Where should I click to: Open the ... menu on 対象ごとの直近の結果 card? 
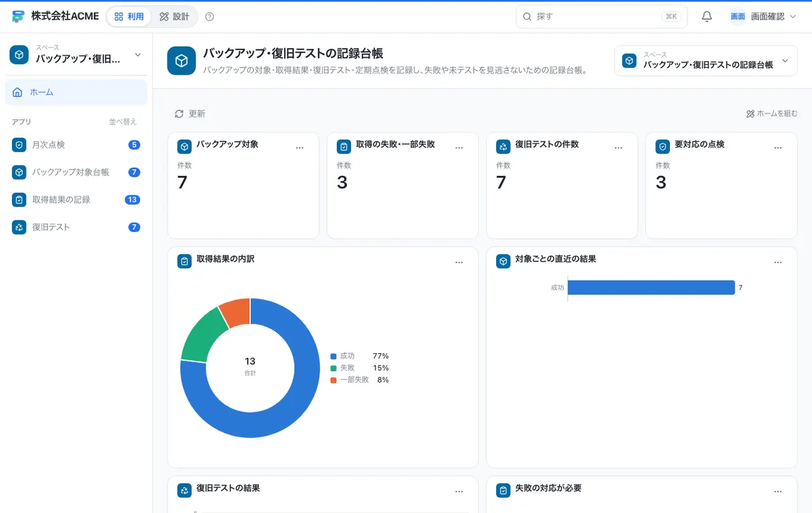[778, 263]
